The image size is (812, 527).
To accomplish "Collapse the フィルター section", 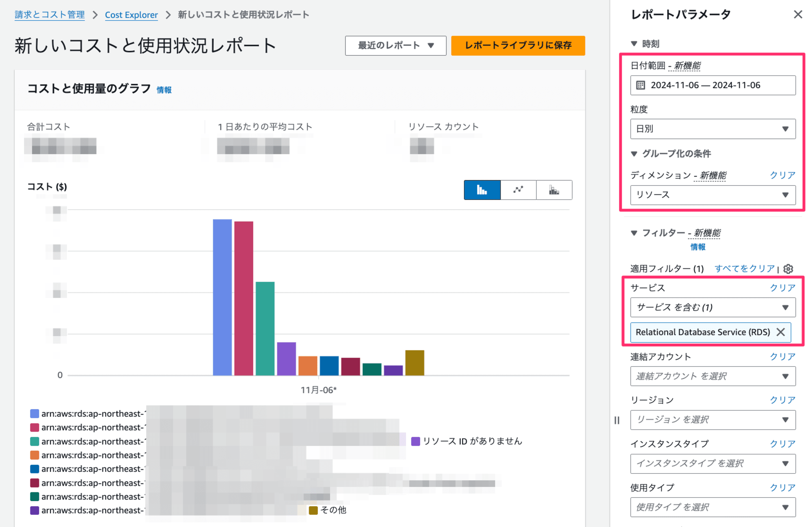I will point(634,233).
